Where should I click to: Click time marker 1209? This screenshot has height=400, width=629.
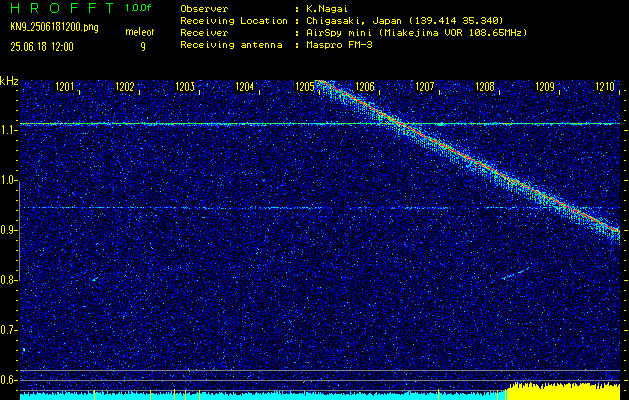point(545,87)
